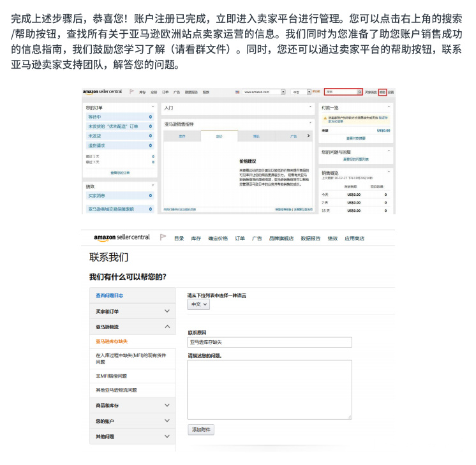Click the search magnifier icon in the dashboard
Image resolution: width=476 pixels, height=465 pixels.
pyautogui.click(x=359, y=92)
